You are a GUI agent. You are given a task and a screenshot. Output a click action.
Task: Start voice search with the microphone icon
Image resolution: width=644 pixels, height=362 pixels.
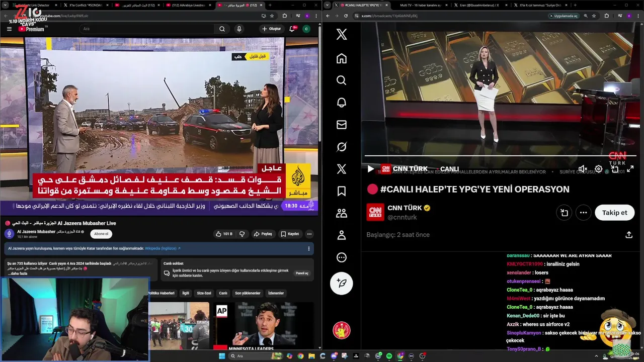point(239,29)
